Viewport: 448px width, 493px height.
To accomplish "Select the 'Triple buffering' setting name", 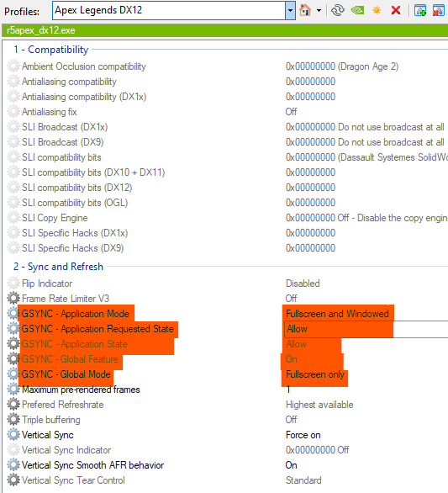I will [51, 420].
